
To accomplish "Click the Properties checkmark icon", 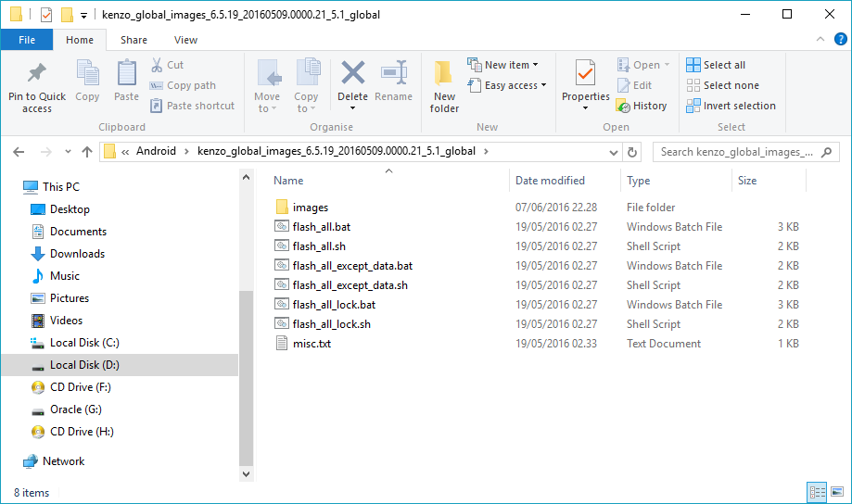I will 585,73.
